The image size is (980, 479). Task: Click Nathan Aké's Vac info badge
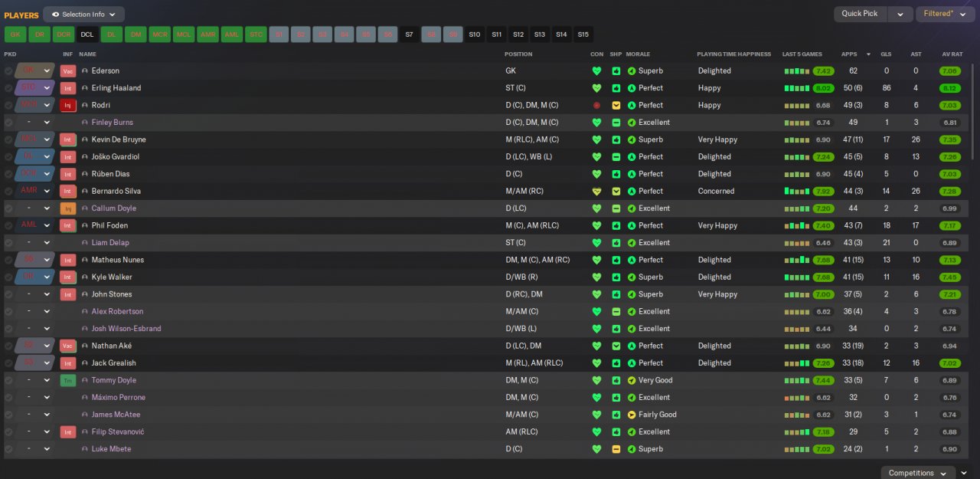point(67,346)
